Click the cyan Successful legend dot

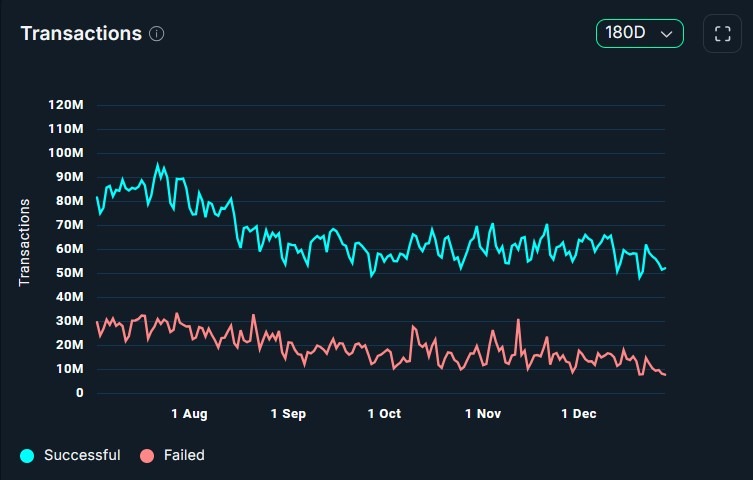tap(27, 456)
